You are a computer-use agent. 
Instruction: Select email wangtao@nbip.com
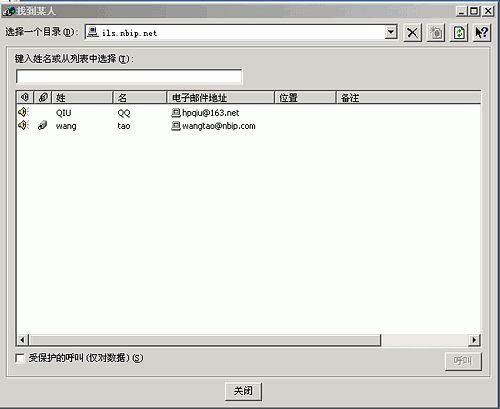pyautogui.click(x=219, y=126)
